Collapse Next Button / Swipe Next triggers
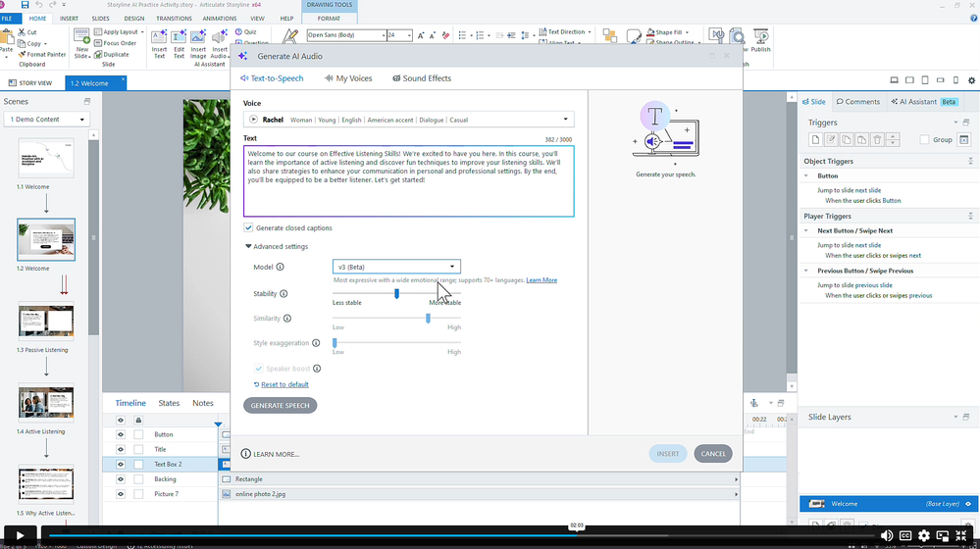Viewport: 980px width, 549px height. point(805,231)
